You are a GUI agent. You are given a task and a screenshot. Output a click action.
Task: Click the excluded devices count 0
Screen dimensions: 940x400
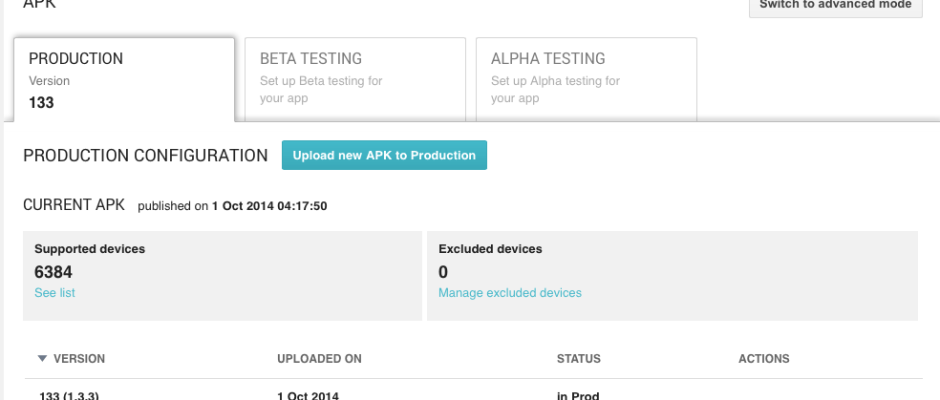pos(443,272)
